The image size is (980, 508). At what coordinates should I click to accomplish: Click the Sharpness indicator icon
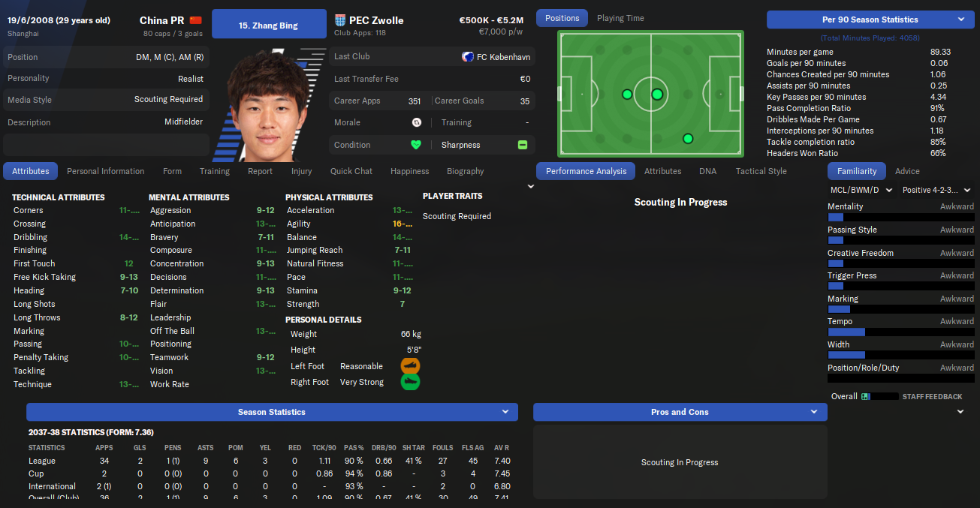tap(523, 145)
